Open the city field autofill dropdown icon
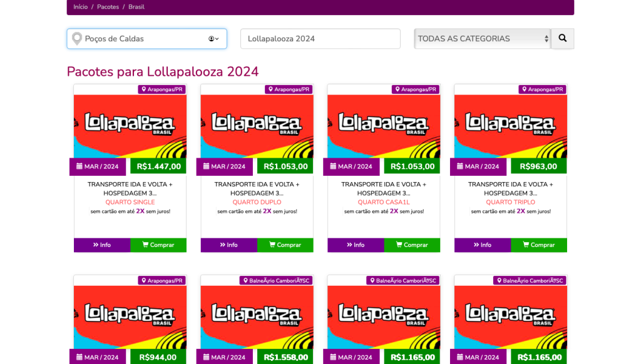This screenshot has height=364, width=641. pyautogui.click(x=213, y=39)
